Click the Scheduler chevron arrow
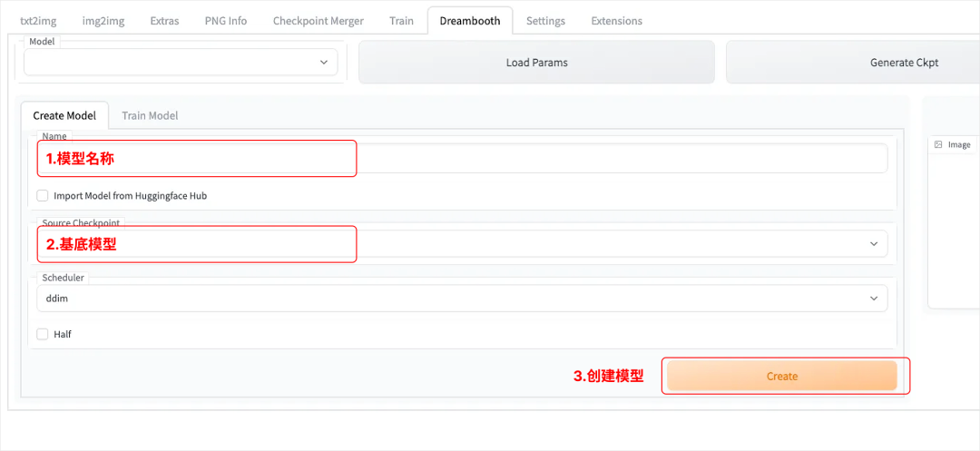This screenshot has height=451, width=980. (874, 299)
